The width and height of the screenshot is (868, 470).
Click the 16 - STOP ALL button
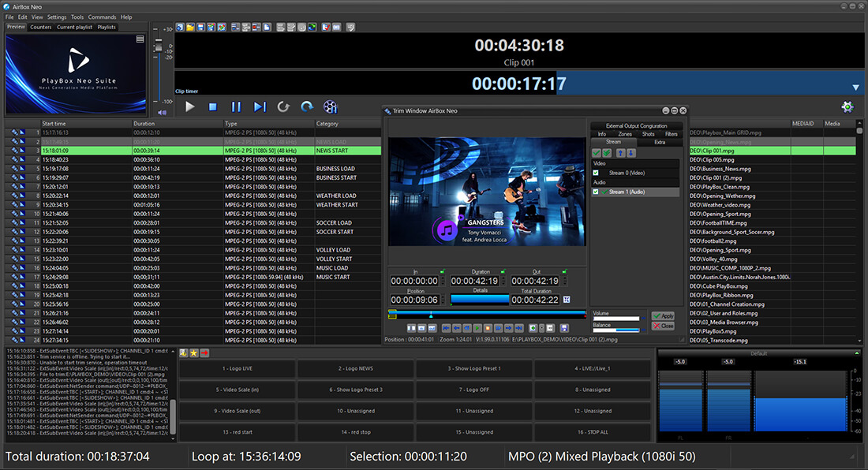[593, 432]
